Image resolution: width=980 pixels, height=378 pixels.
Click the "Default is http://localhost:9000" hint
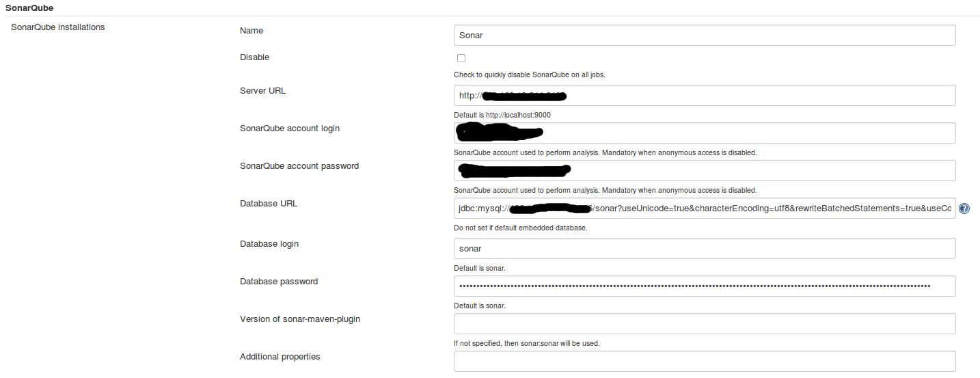click(502, 115)
